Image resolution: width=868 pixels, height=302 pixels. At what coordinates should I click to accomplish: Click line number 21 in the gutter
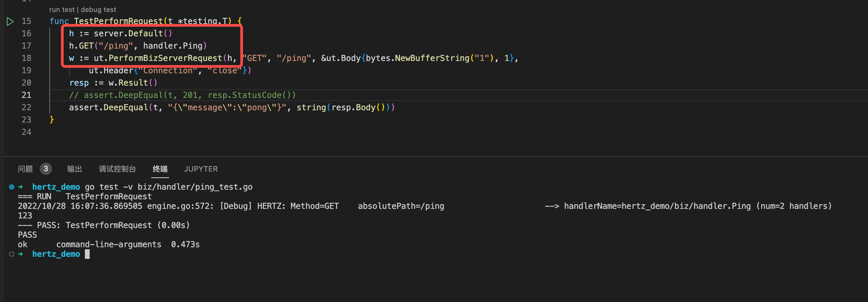click(26, 95)
